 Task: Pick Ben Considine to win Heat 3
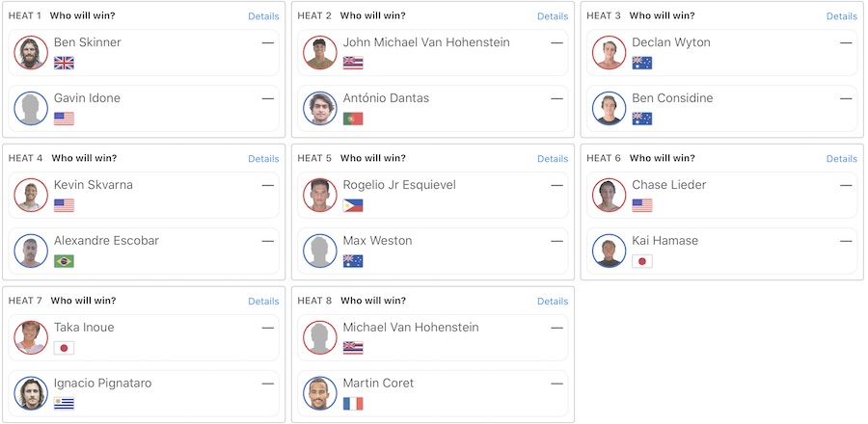723,108
